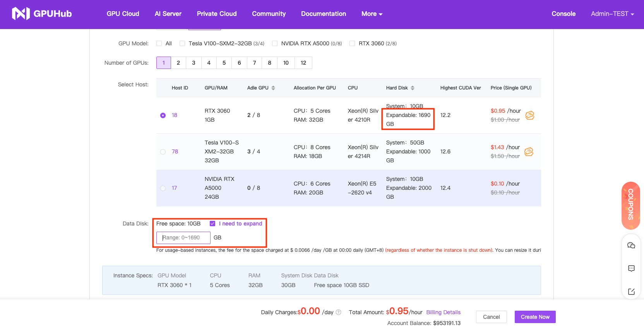Open Admin-TEST account dropdown
Image resolution: width=644 pixels, height=332 pixels.
click(x=613, y=14)
